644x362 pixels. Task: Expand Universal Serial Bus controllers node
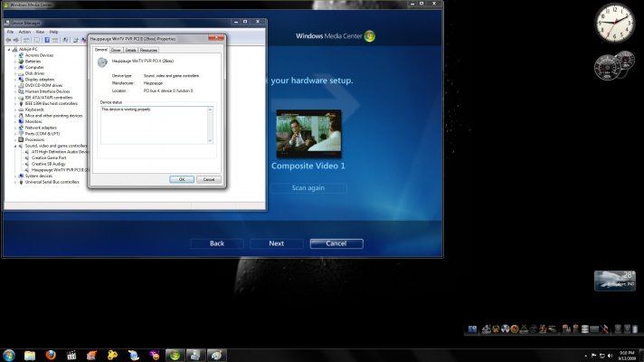point(15,182)
